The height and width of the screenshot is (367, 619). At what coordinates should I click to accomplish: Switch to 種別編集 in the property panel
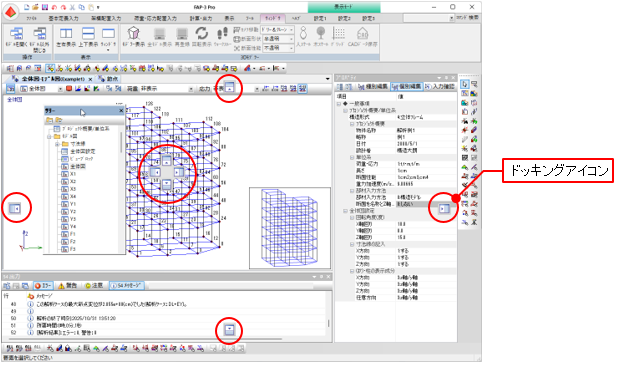click(373, 86)
